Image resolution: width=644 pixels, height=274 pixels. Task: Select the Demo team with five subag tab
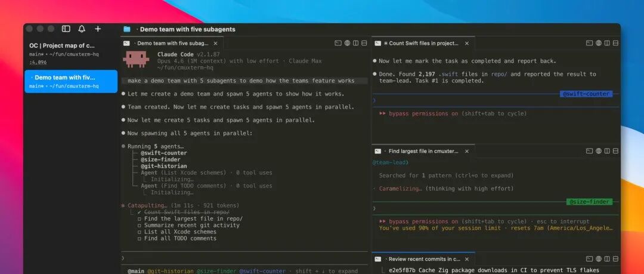point(172,43)
